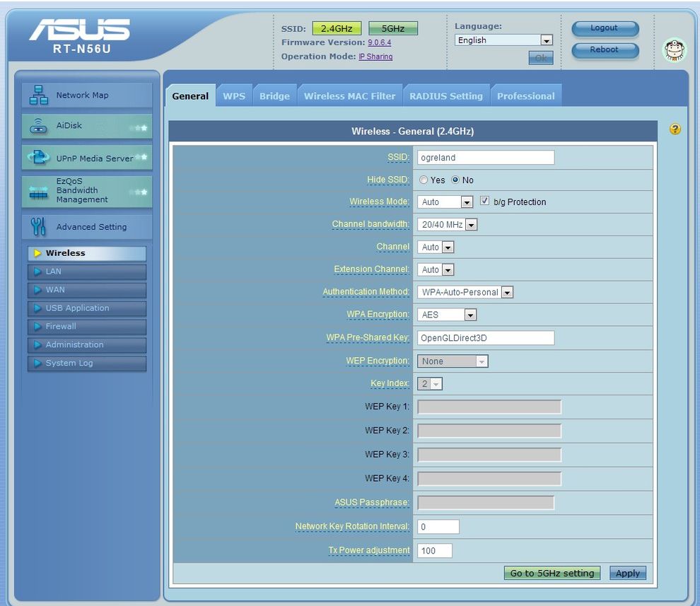Click the UPnP Media Server icon
The image size is (700, 606).
click(x=38, y=158)
